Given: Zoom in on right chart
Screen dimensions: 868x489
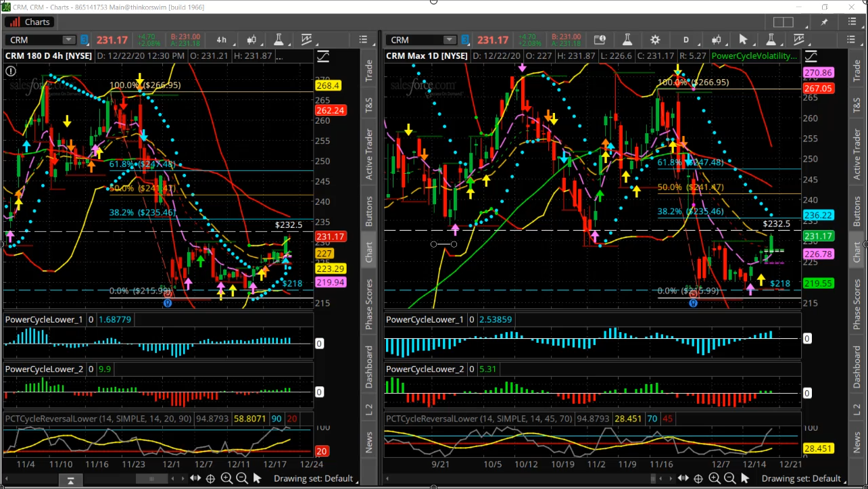Looking at the screenshot, I should 715,478.
